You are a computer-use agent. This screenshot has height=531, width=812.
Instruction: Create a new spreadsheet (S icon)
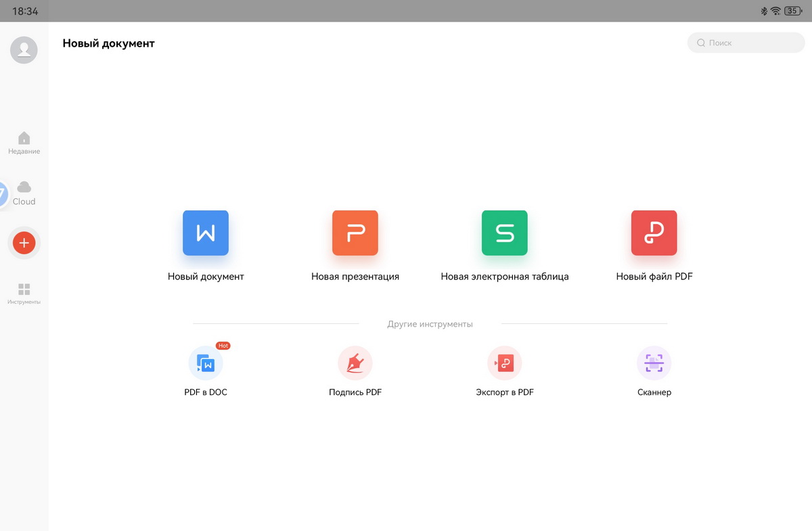coord(505,233)
